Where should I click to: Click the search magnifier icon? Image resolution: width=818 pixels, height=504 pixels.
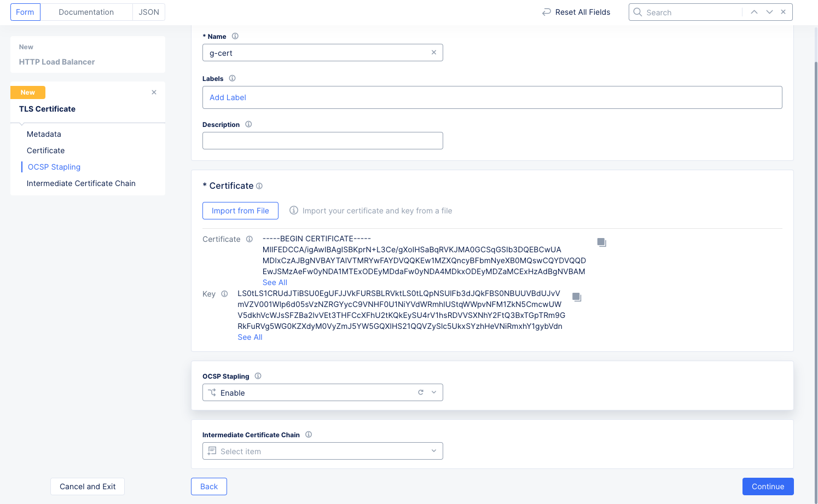637,11
